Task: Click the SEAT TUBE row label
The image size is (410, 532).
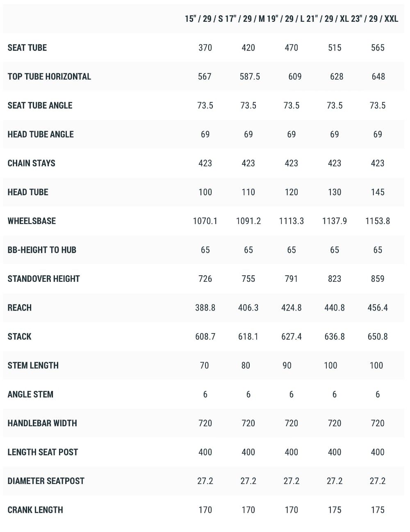Action: pos(27,48)
